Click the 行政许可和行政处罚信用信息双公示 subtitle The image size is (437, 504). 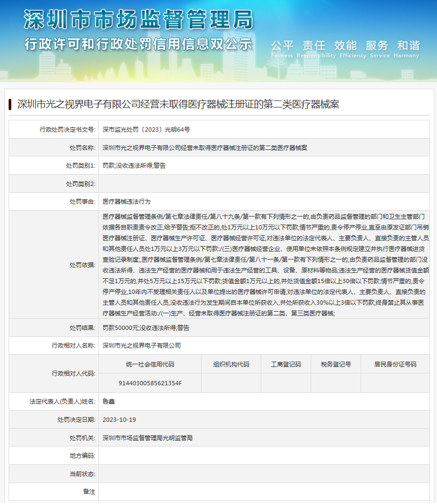tap(138, 44)
